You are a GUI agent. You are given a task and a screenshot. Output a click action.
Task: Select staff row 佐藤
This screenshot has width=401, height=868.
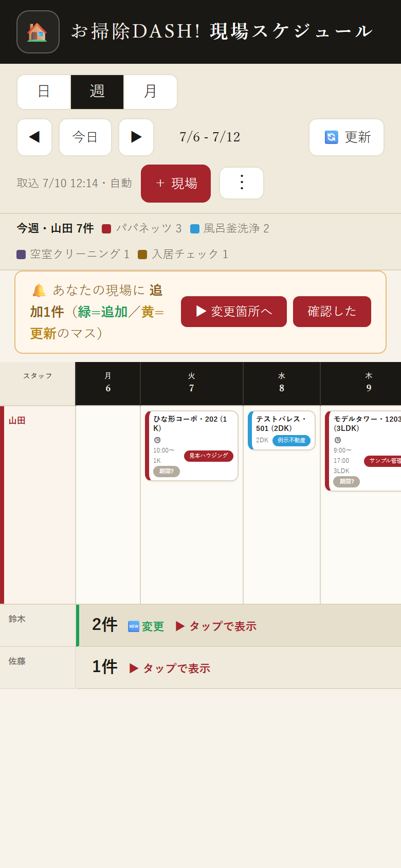(38, 668)
